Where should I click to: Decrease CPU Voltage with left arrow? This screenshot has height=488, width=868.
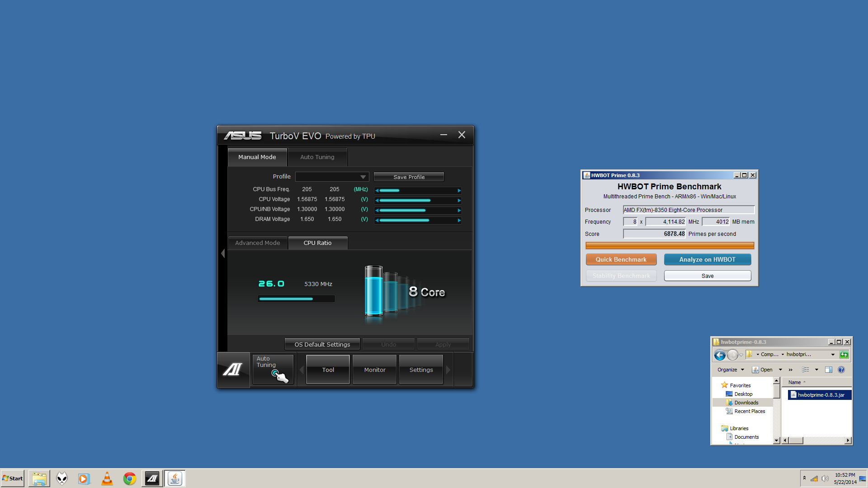coord(377,201)
